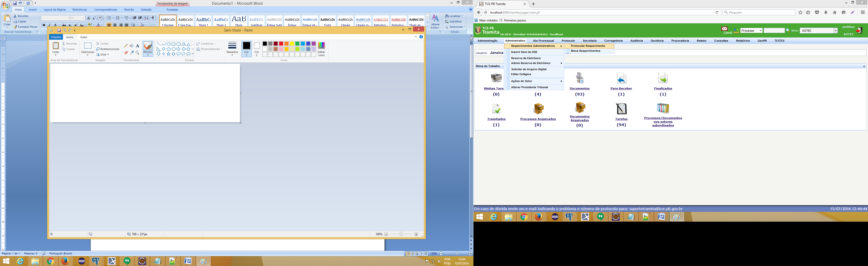Viewport: 868px width, 266px height.
Task: Open Paint help question mark icon
Action: pyautogui.click(x=421, y=37)
